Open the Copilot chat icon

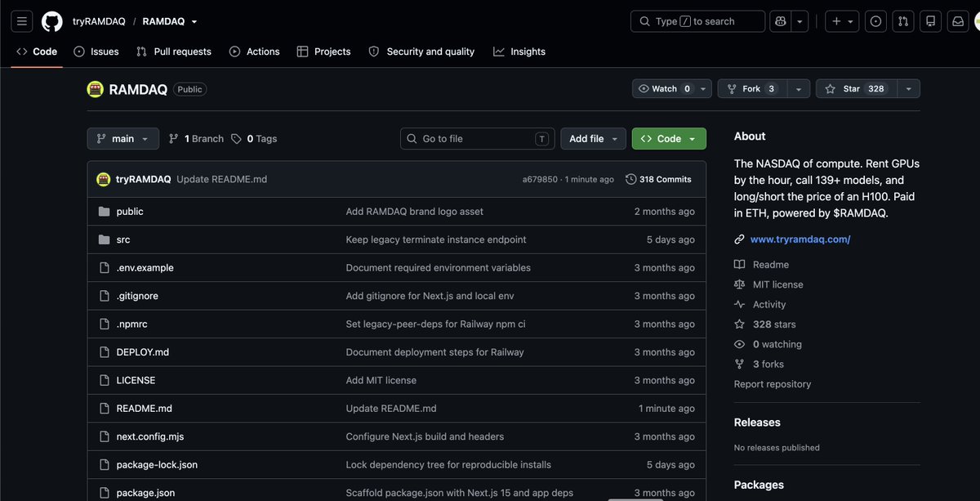pos(781,21)
